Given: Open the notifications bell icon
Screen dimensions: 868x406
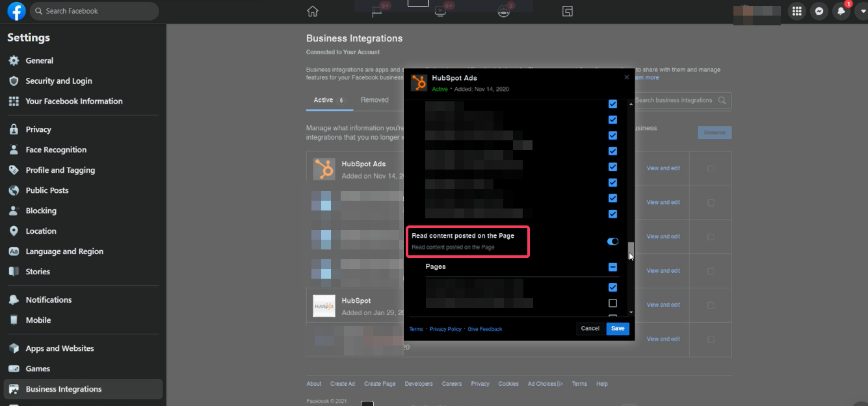Looking at the screenshot, I should pyautogui.click(x=841, y=11).
